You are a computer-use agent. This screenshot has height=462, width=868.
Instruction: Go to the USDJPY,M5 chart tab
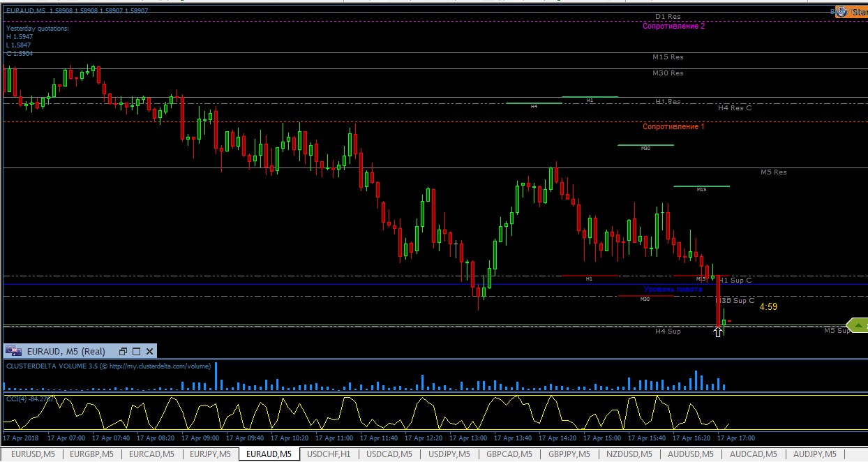(x=449, y=454)
